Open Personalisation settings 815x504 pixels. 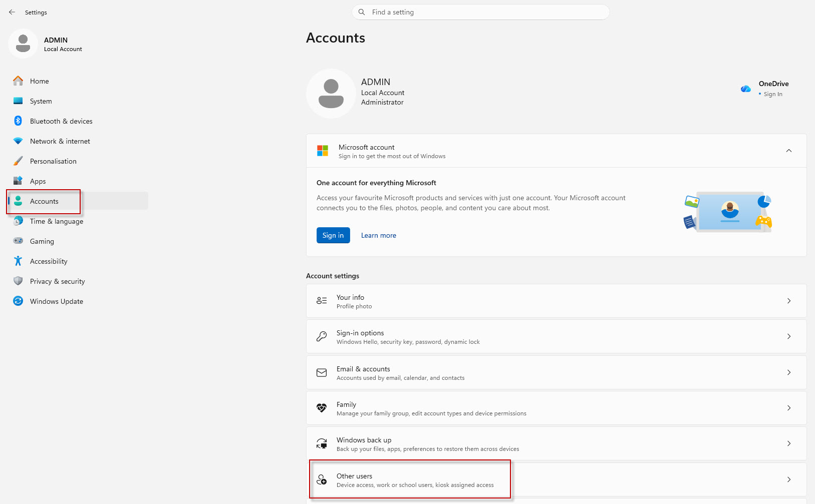(78, 161)
